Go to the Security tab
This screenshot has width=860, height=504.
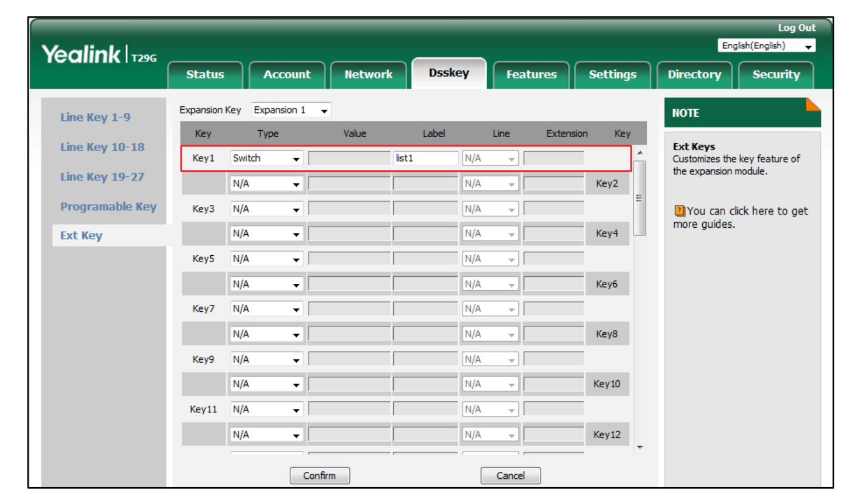(x=775, y=75)
